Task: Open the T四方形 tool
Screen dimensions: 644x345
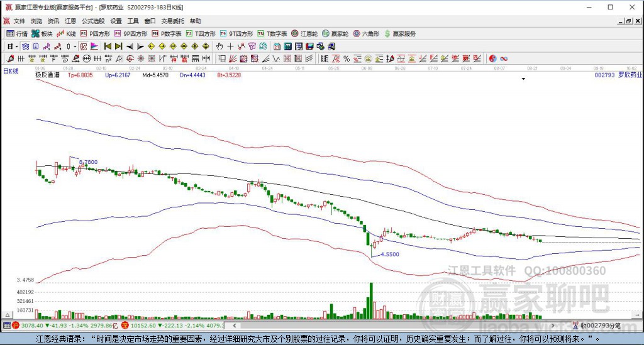Action: [201, 34]
